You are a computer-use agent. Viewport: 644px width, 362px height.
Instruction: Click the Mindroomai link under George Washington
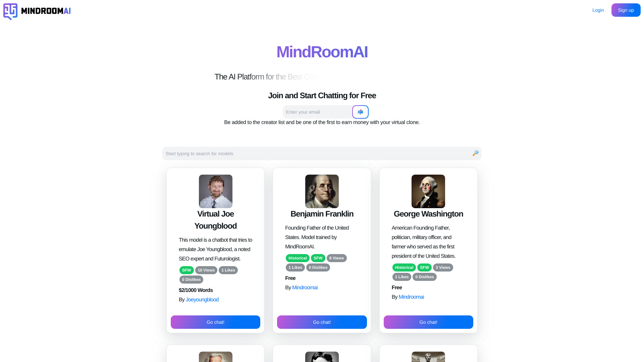pyautogui.click(x=411, y=297)
